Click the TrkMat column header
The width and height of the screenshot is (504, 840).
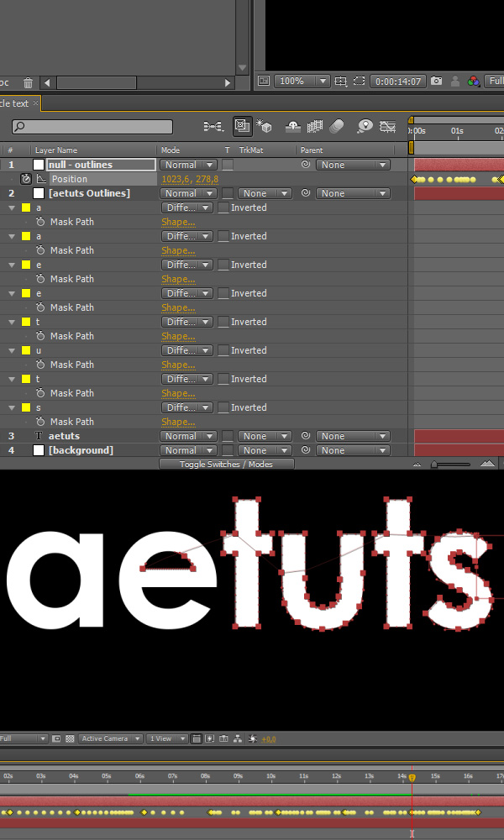pyautogui.click(x=251, y=150)
